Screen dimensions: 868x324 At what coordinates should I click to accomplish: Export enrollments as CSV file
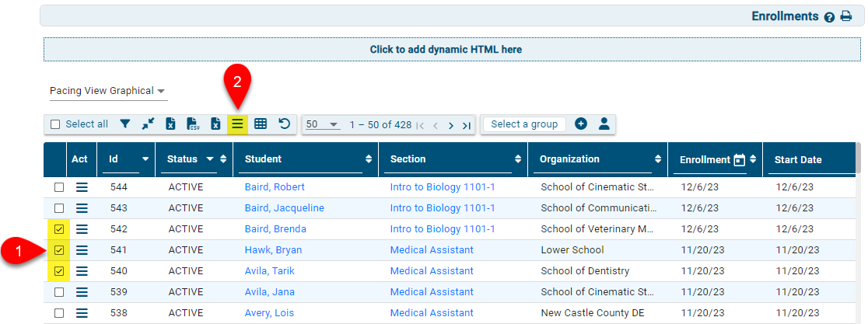pyautogui.click(x=194, y=124)
